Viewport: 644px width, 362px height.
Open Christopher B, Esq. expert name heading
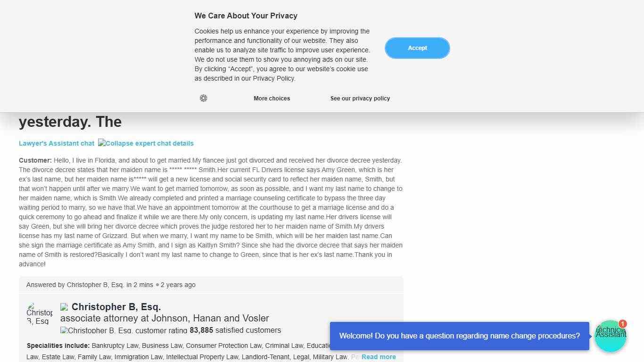coord(116,307)
